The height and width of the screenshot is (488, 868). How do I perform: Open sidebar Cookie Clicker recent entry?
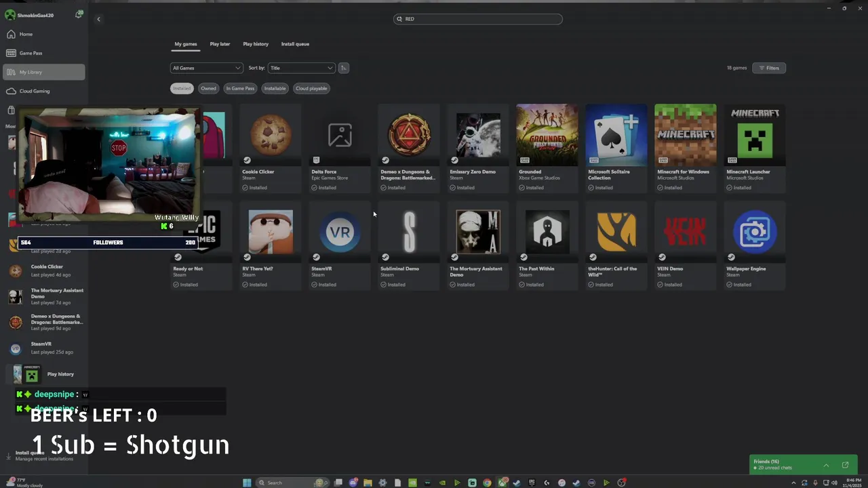tap(44, 270)
